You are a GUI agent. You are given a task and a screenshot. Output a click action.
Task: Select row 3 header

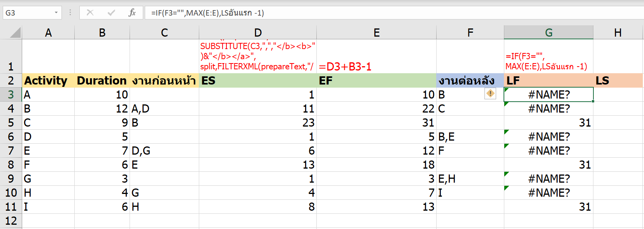pyautogui.click(x=11, y=95)
